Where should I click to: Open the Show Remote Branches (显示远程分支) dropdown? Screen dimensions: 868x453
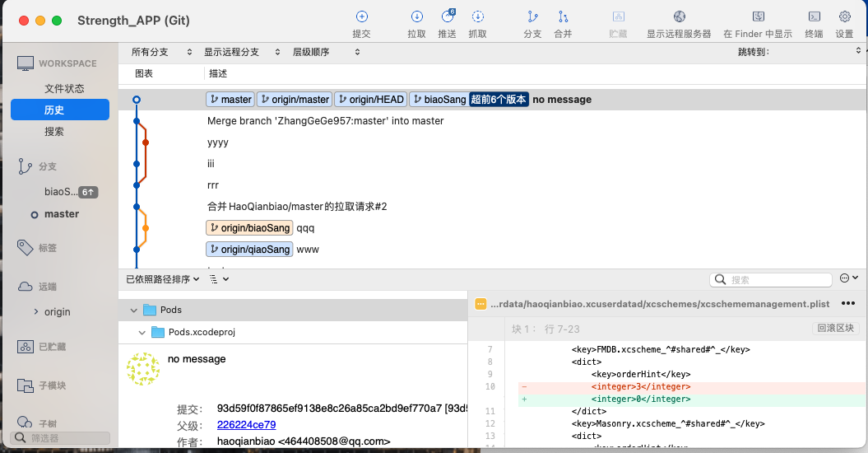[x=243, y=52]
